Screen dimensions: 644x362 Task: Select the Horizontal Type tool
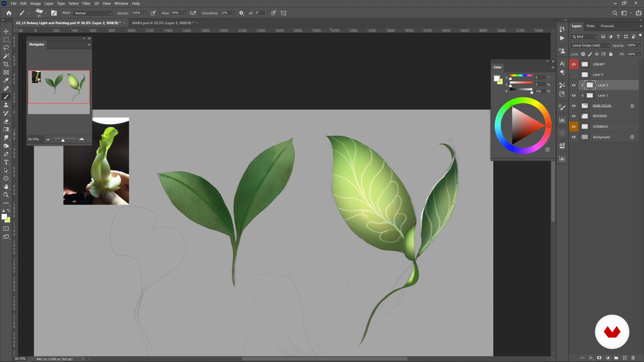[x=6, y=162]
